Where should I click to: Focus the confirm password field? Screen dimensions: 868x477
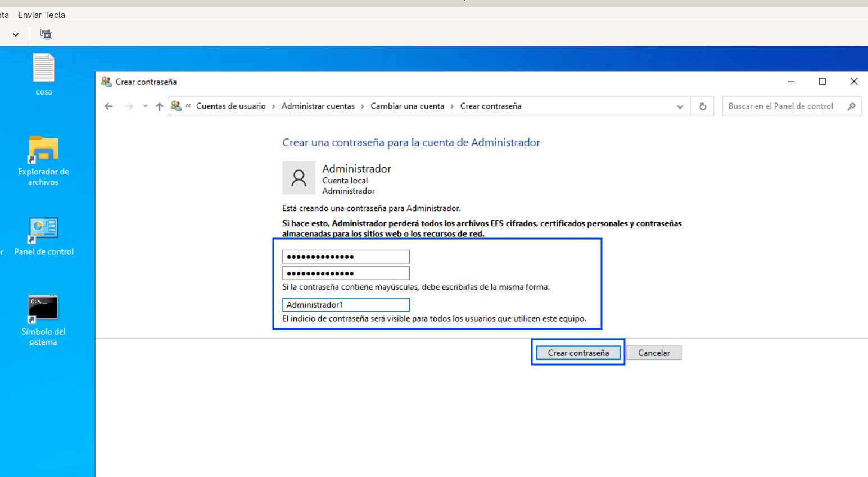click(x=346, y=273)
